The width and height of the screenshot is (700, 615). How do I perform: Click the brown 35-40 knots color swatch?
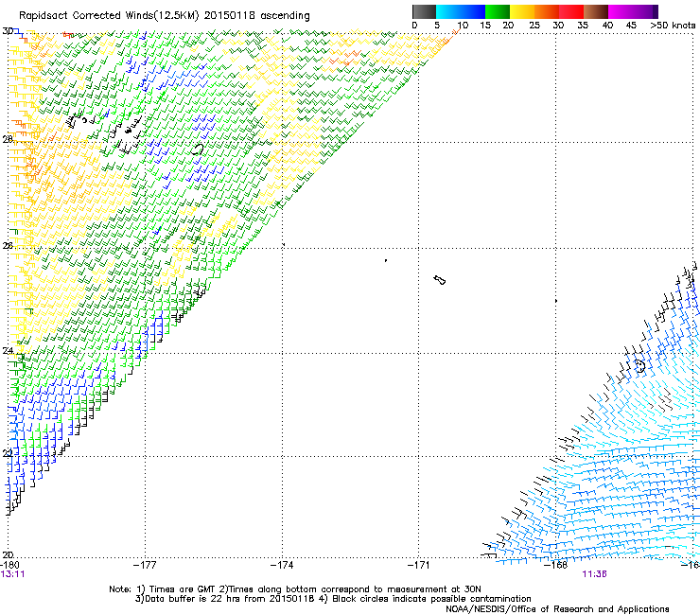596,11
